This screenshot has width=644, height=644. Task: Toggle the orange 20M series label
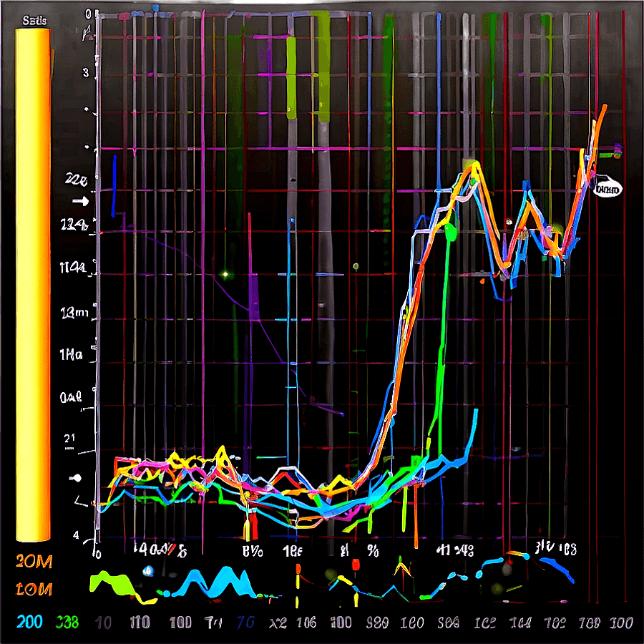[34, 562]
